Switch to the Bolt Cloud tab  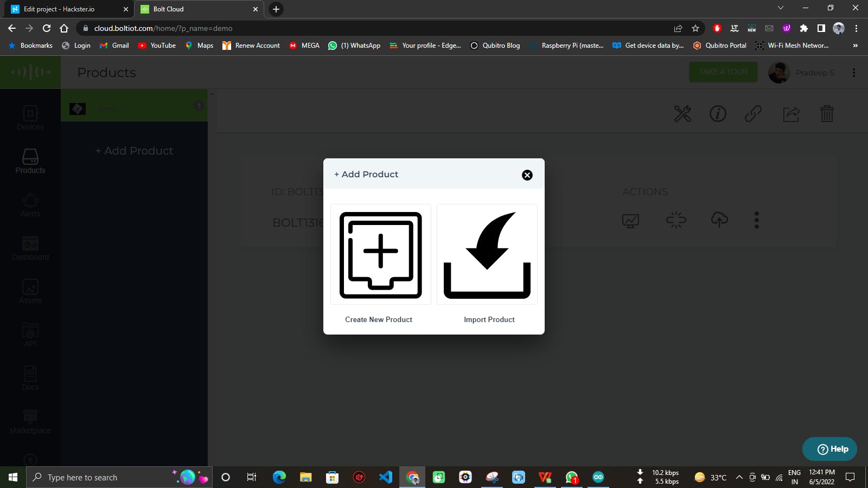click(199, 9)
